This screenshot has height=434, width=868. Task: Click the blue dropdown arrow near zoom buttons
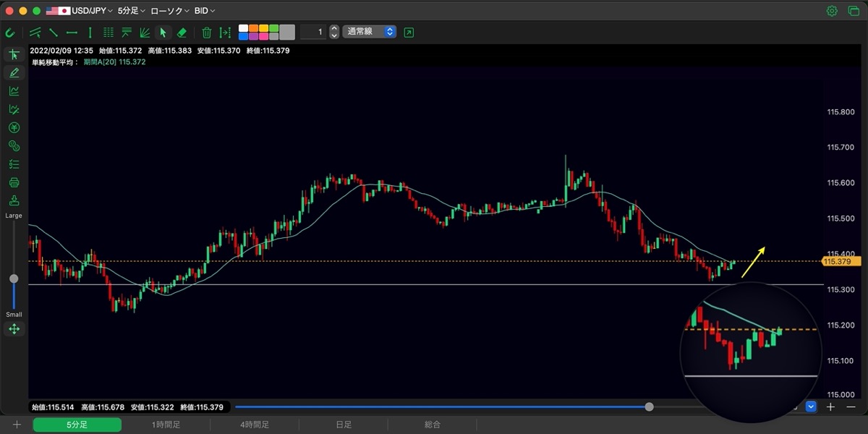(811, 407)
